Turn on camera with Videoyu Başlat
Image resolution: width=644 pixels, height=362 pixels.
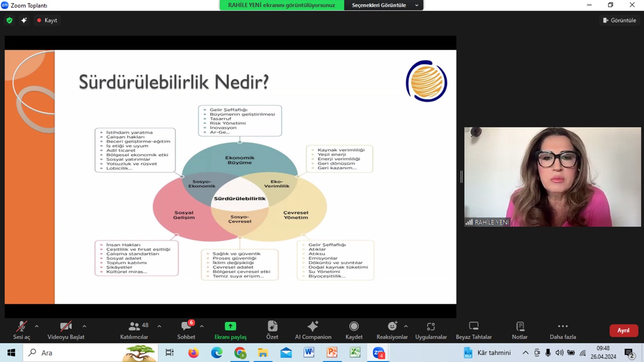[x=66, y=330]
